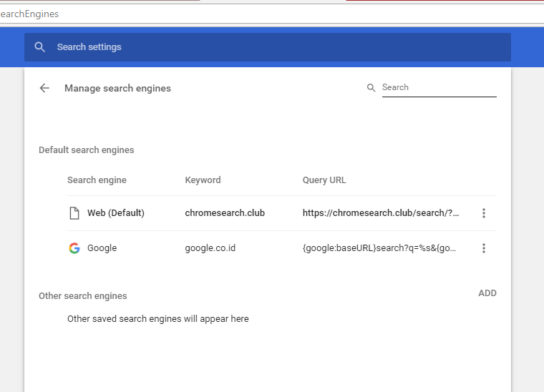Click the Search engine column header
Screen dimensions: 544x392
click(97, 180)
